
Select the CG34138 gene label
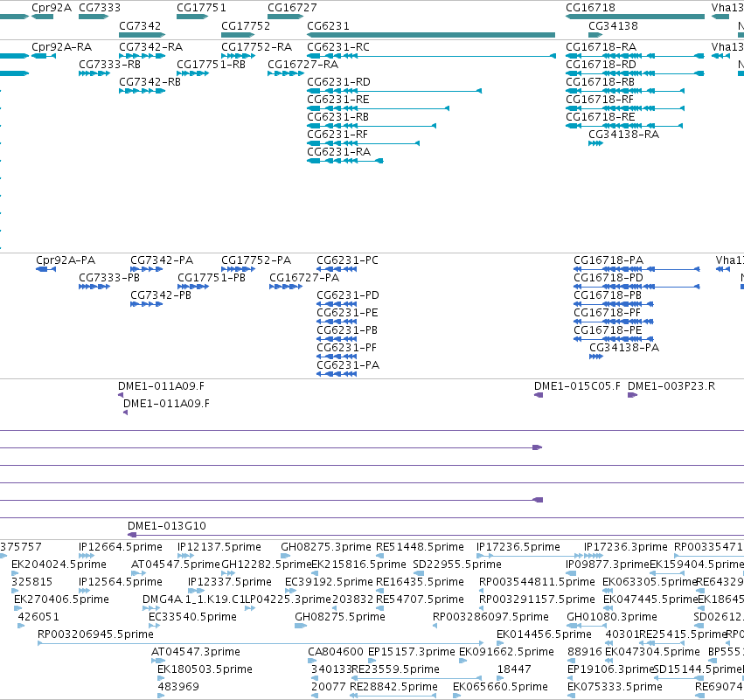tap(613, 26)
